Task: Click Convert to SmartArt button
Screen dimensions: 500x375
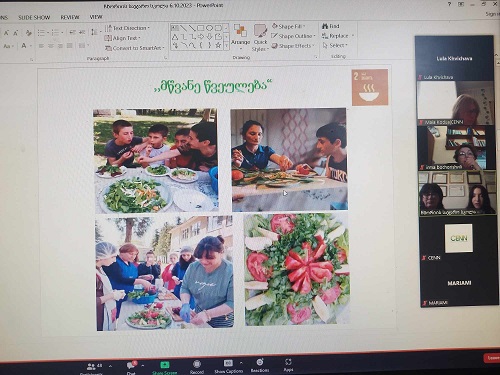Action: (x=135, y=48)
